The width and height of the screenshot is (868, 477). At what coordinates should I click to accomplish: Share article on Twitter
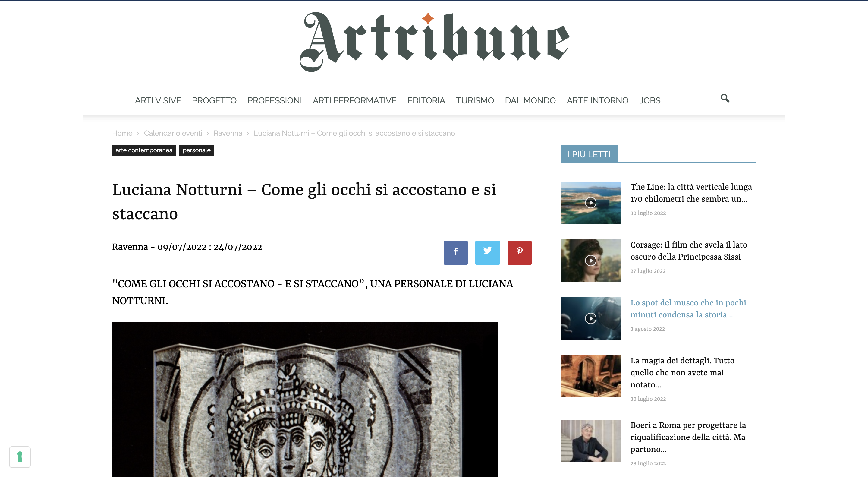487,252
